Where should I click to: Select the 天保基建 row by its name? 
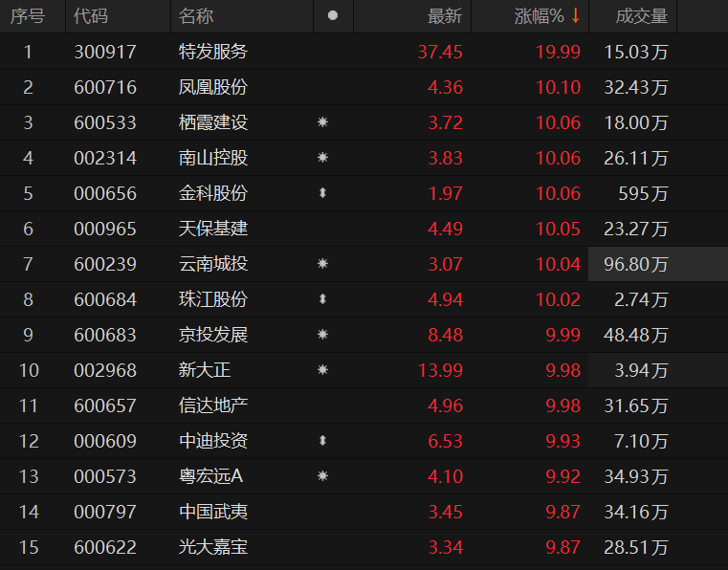coord(213,229)
